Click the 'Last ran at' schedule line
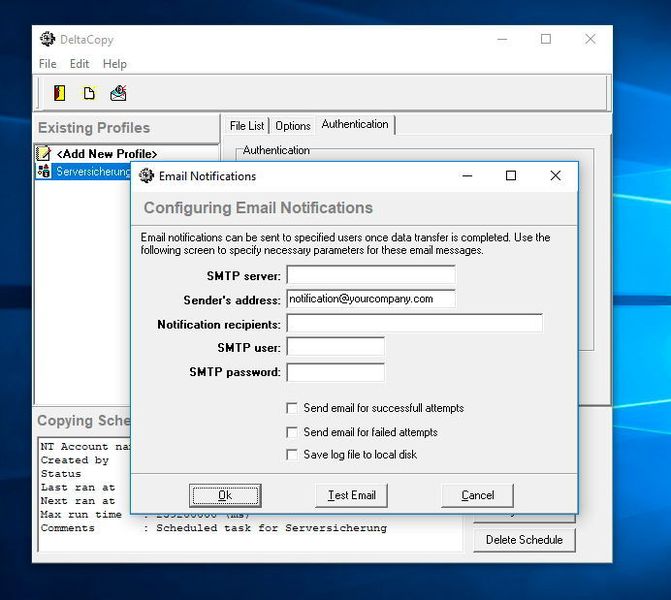Viewport: 671px width, 600px height. pyautogui.click(x=78, y=487)
